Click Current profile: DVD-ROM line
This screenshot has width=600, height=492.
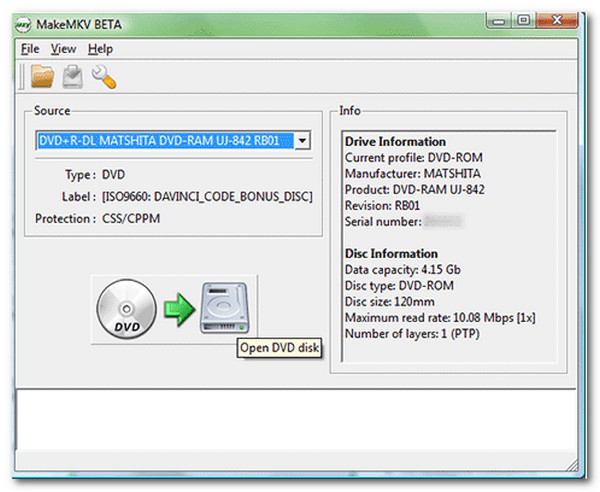tap(414, 158)
